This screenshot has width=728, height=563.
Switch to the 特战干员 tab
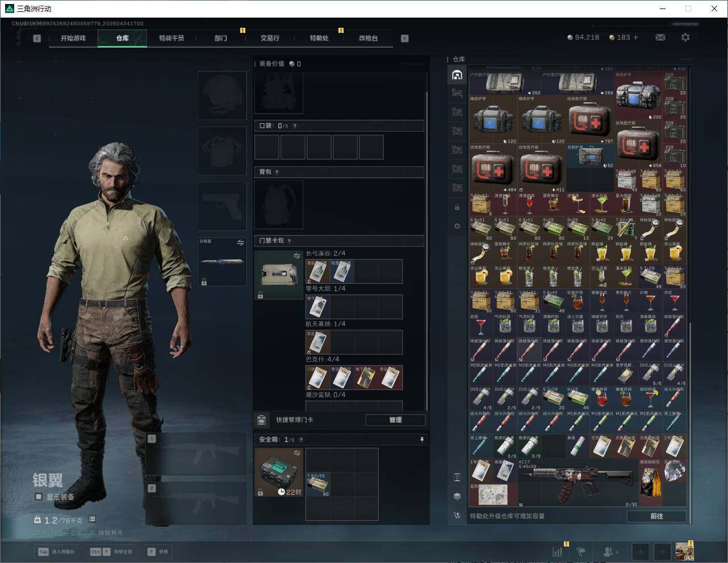[x=171, y=38]
